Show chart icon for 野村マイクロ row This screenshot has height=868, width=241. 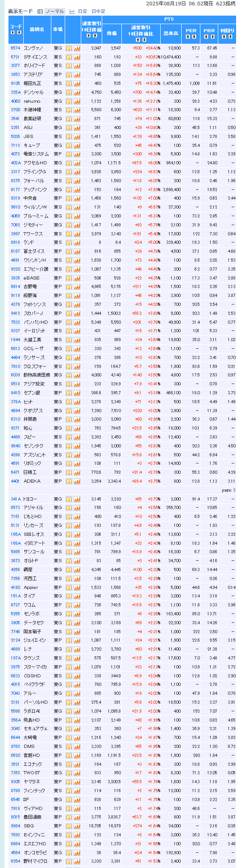(77, 861)
